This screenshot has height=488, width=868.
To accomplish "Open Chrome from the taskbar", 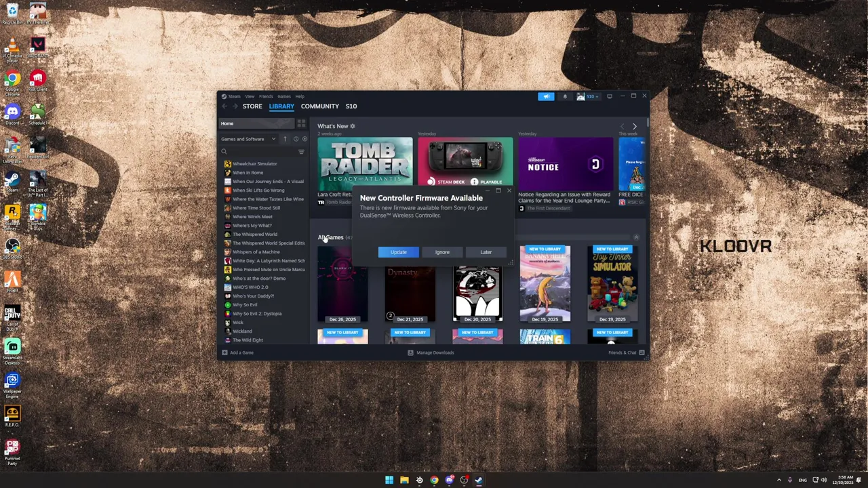I will pos(434,480).
